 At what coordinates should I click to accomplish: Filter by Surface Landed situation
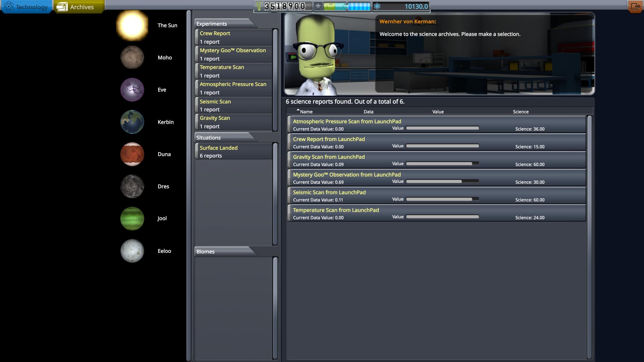click(x=234, y=151)
